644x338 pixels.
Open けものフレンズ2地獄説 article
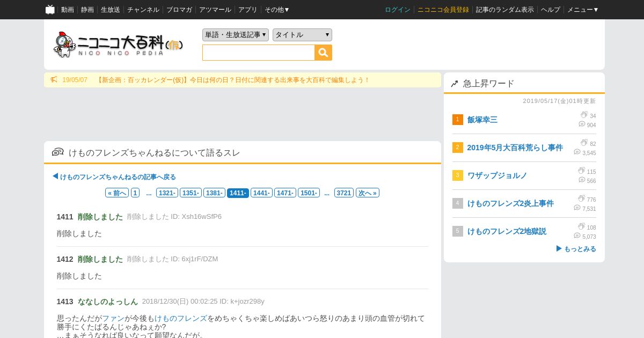click(507, 231)
